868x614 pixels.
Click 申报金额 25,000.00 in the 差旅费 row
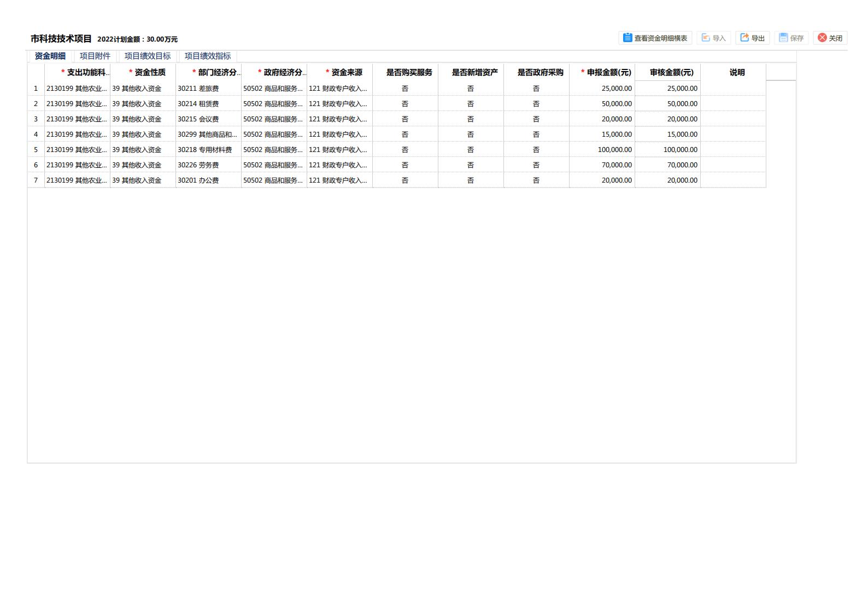click(602, 88)
